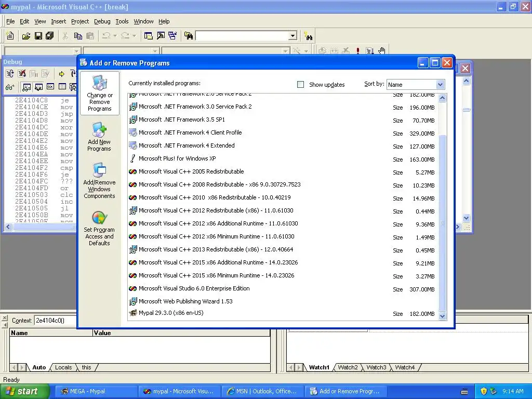
Task: Enable the Show updates checkbox
Action: (300, 85)
